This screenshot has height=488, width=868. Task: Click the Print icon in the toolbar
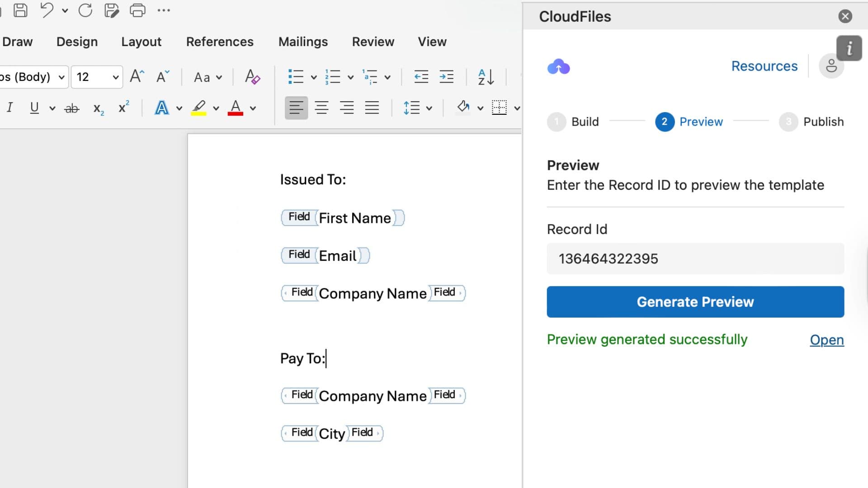[x=137, y=10]
